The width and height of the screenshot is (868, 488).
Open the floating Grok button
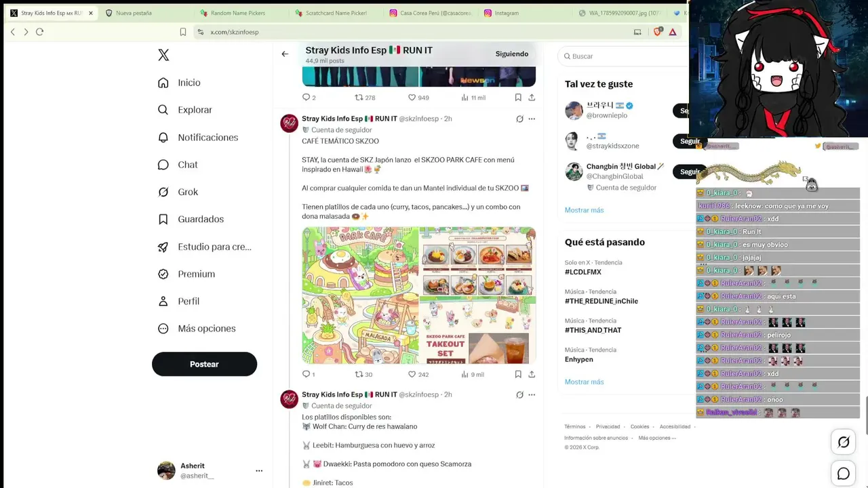[x=844, y=442]
